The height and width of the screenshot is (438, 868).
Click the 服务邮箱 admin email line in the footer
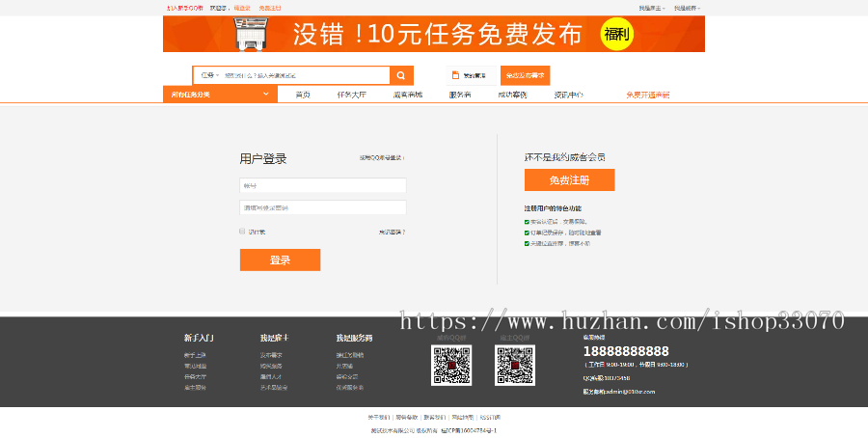click(618, 392)
